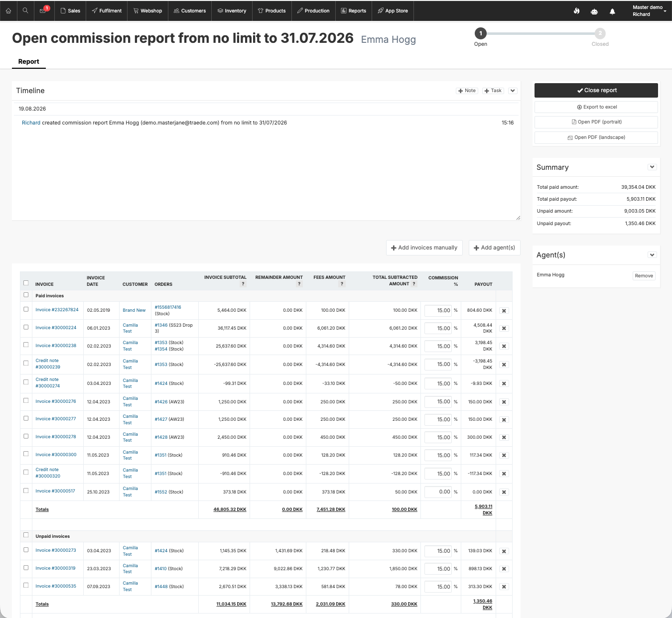Collapse the Summary panel chevron
This screenshot has height=618, width=672.
(x=652, y=167)
